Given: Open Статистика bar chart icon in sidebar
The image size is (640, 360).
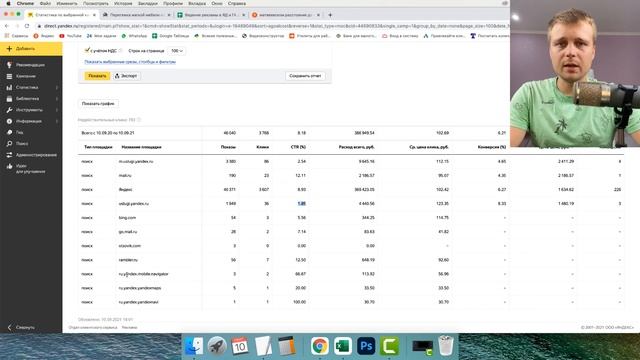Looking at the screenshot, I should click(9, 87).
